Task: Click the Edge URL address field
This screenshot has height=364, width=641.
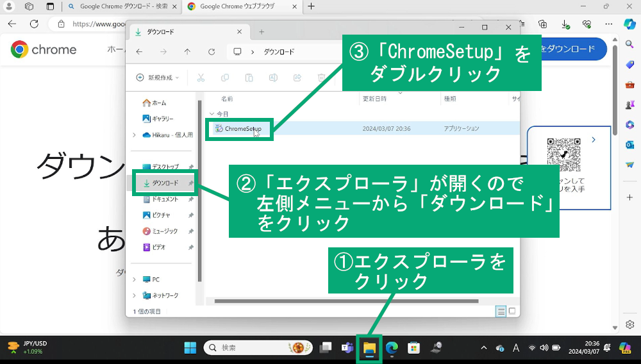Action: [98, 24]
